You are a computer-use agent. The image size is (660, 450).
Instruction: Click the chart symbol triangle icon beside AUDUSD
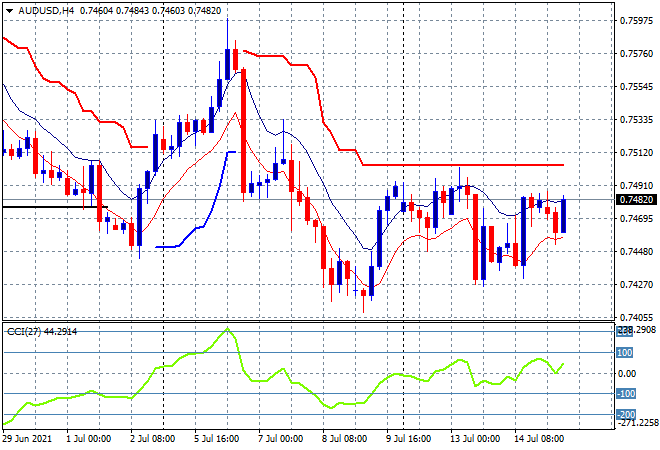[9, 8]
